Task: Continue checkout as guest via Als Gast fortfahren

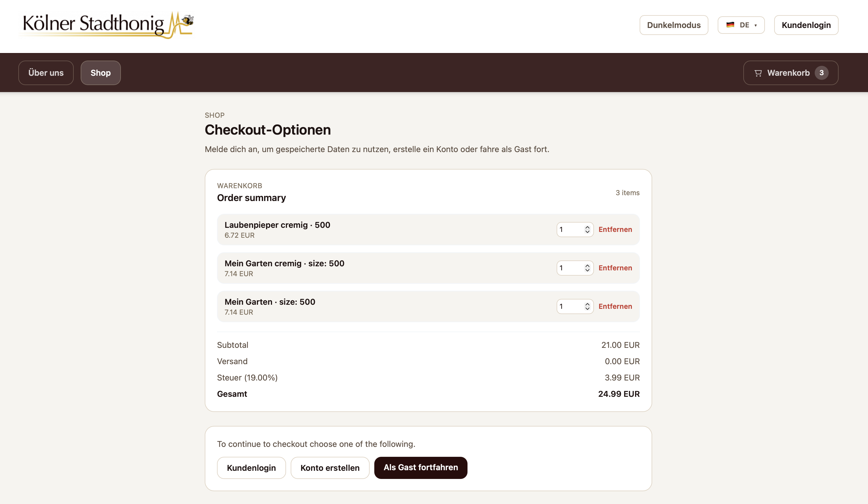Action: point(421,468)
